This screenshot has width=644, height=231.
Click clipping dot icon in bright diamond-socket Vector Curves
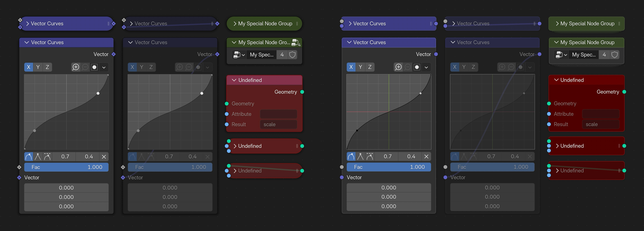[x=94, y=67]
